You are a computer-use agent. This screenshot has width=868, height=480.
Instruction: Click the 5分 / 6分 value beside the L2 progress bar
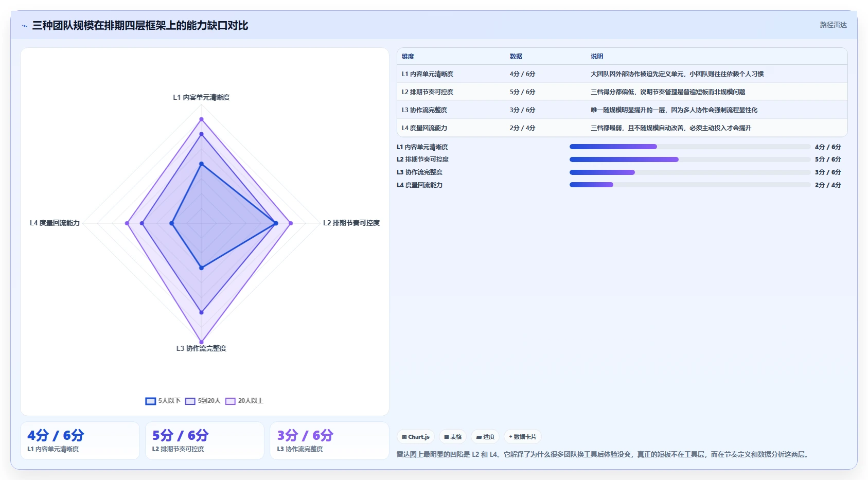[828, 159]
